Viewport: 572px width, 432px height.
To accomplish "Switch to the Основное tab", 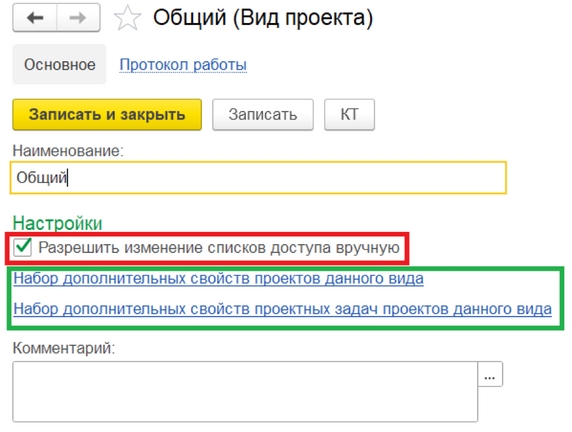I will pyautogui.click(x=59, y=65).
